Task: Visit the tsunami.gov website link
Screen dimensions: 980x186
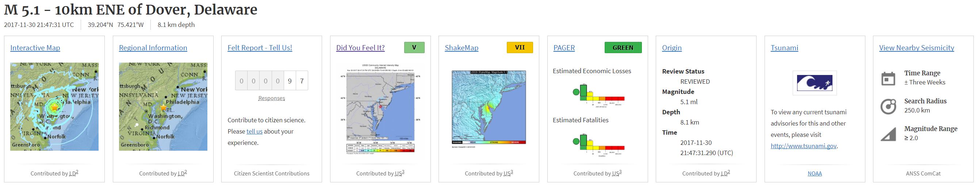Action: (x=804, y=146)
